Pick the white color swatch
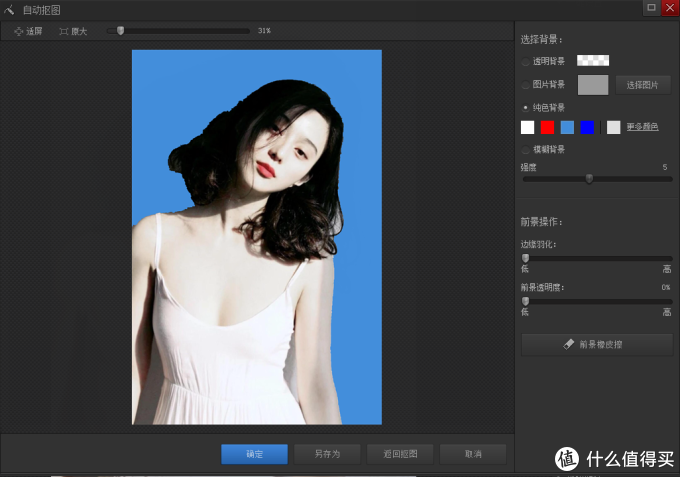Screen dimensions: 680x477 (x=528, y=127)
